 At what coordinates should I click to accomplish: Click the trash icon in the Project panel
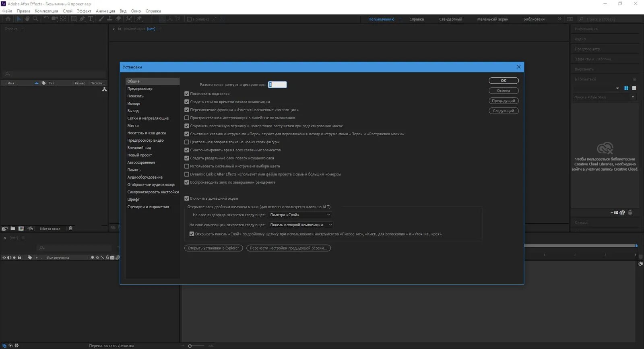(70, 229)
